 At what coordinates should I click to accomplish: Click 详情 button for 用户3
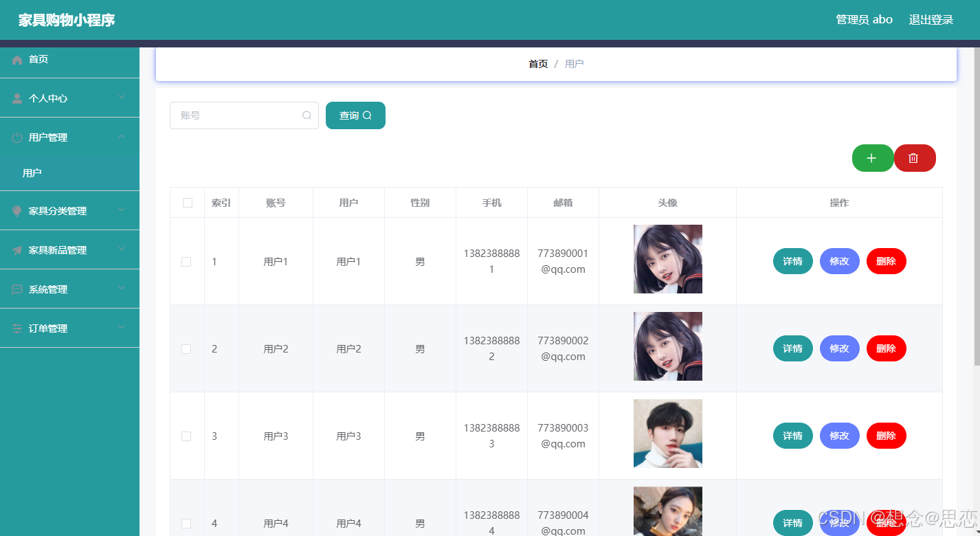793,436
